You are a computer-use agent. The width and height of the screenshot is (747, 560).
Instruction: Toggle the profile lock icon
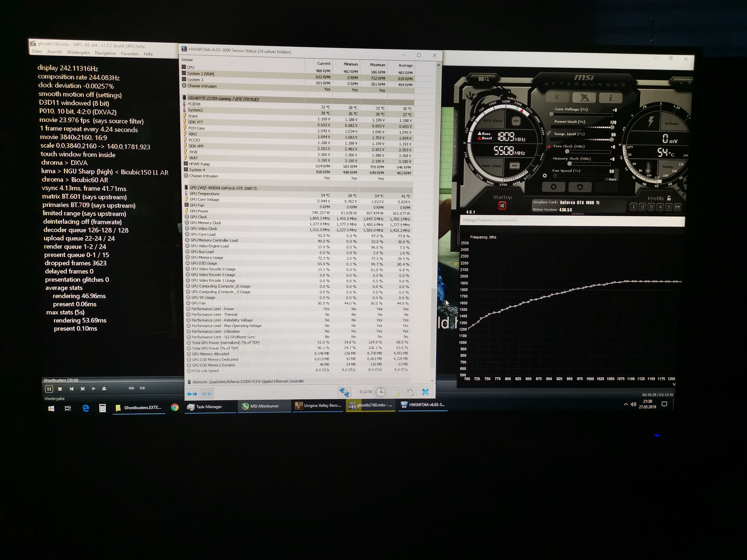pyautogui.click(x=669, y=198)
